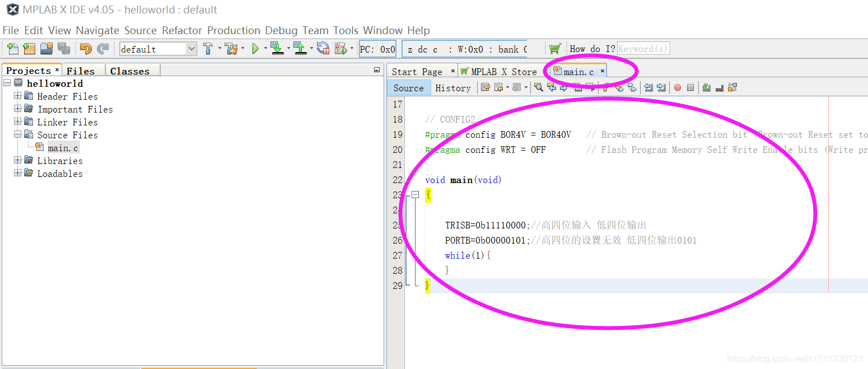Click the Clean and Build icon
The width and height of the screenshot is (868, 369).
231,49
